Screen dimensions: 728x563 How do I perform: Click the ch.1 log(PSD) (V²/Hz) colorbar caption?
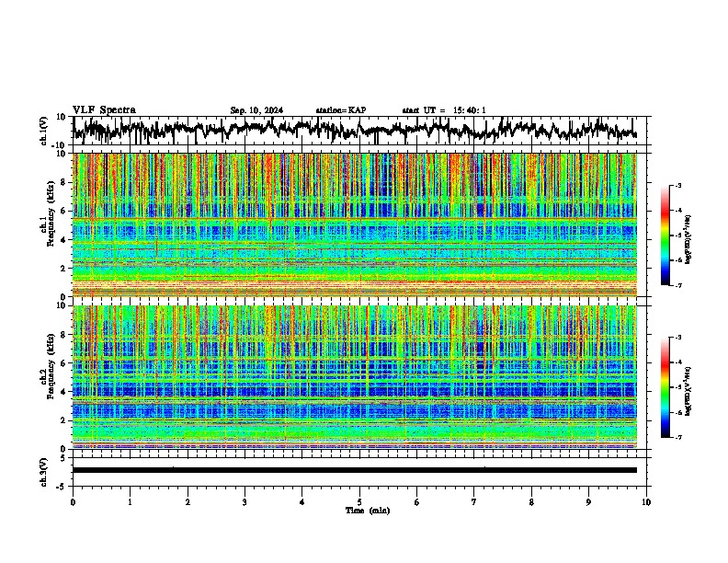click(688, 240)
